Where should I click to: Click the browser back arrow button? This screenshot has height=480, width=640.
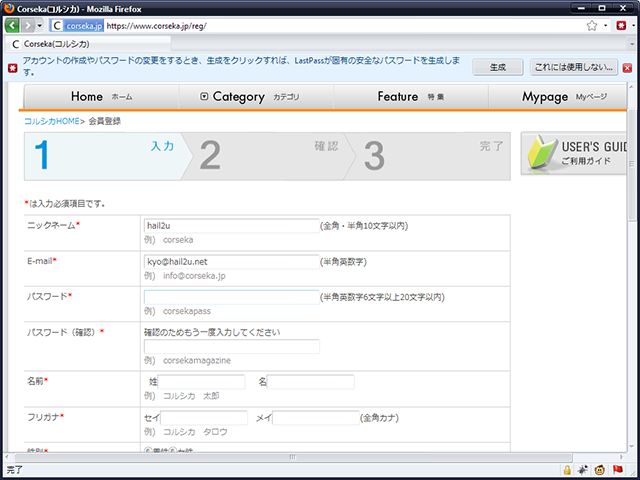(13, 25)
